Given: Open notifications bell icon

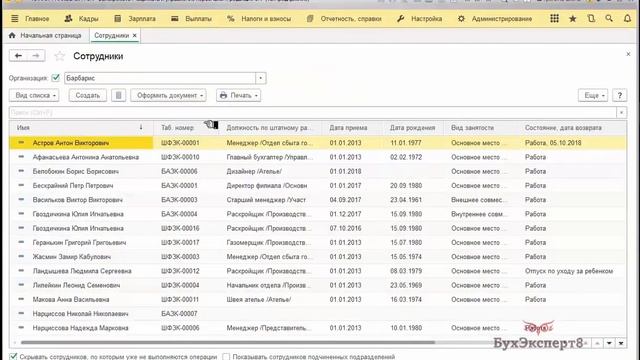Looking at the screenshot, I should click(627, 19).
